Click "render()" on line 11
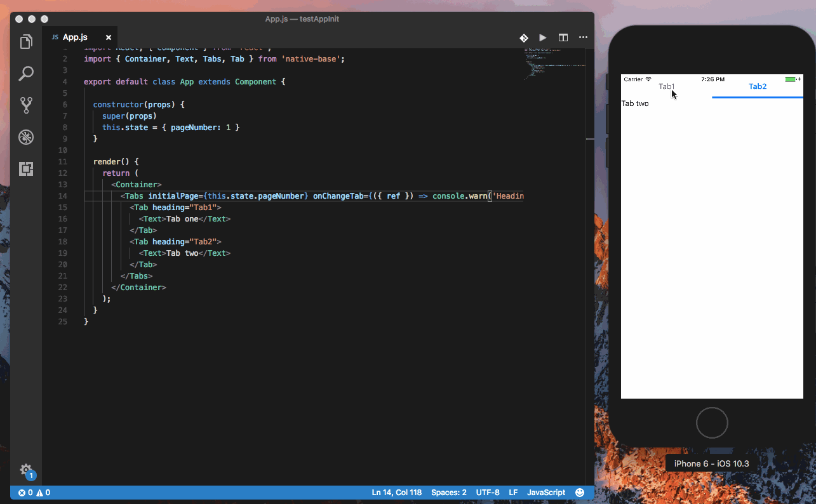This screenshot has width=816, height=504. click(112, 162)
